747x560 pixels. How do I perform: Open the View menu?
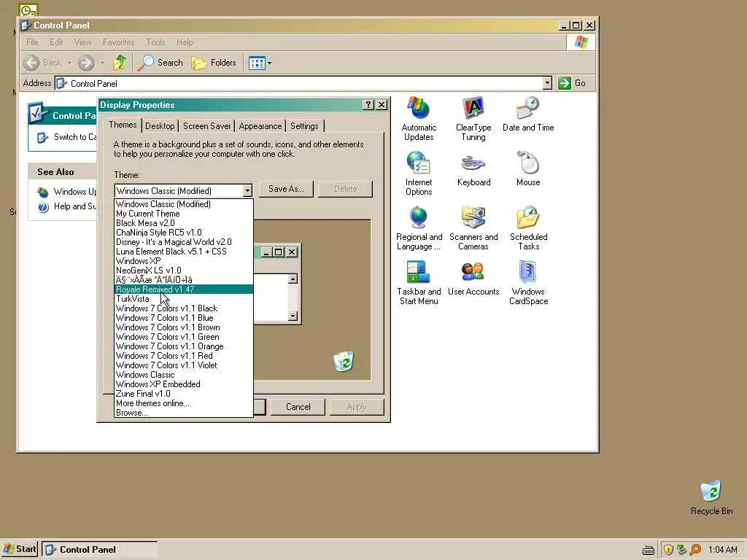(82, 42)
